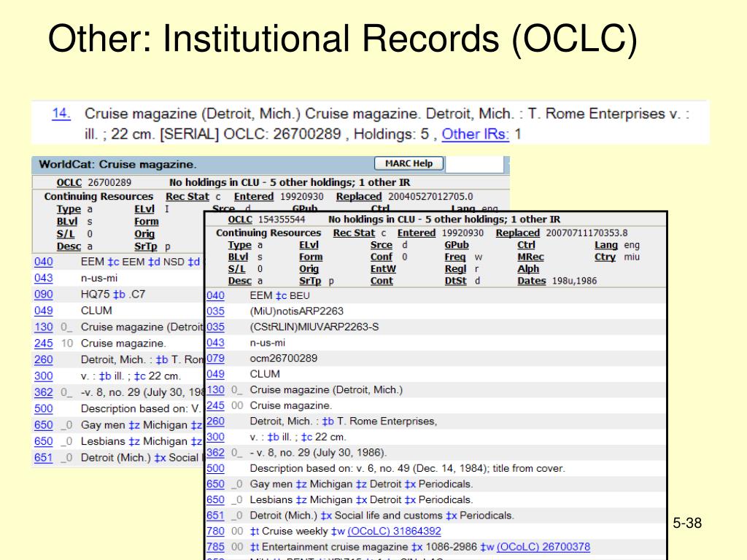Open tag 035 for (MiU)notisARP2263
This screenshot has width=747, height=560.
[x=215, y=311]
